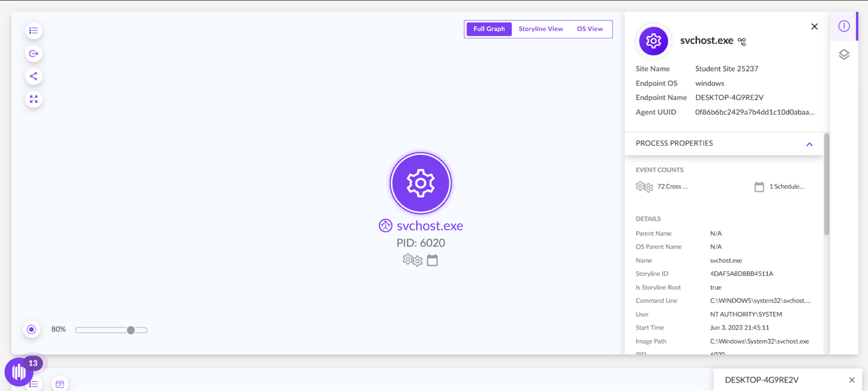Click the storyline link icon beside svchost.exe title
868x391 pixels.
(x=741, y=41)
